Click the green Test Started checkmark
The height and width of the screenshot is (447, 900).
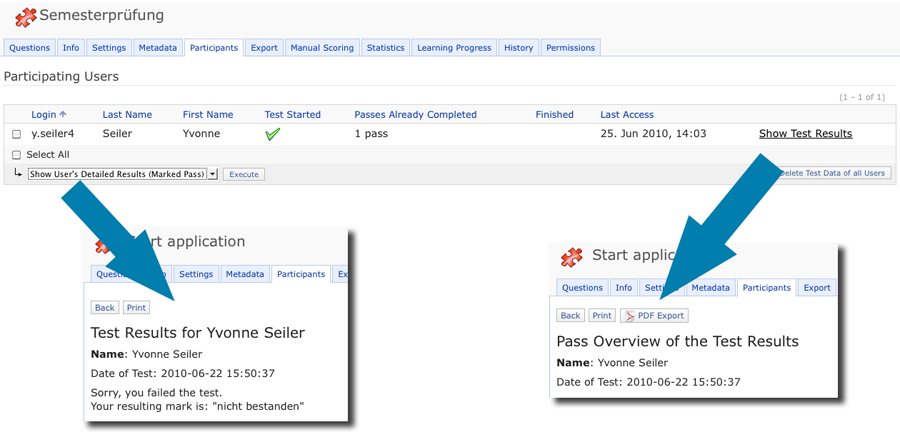[272, 134]
